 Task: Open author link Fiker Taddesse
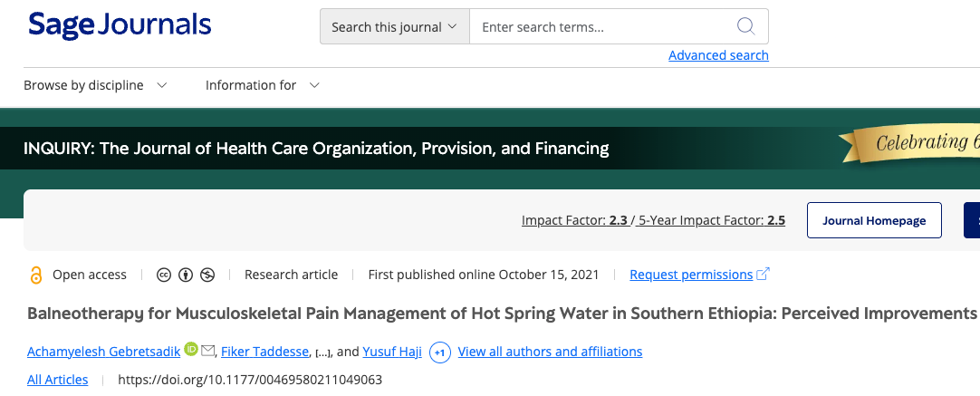click(x=264, y=352)
